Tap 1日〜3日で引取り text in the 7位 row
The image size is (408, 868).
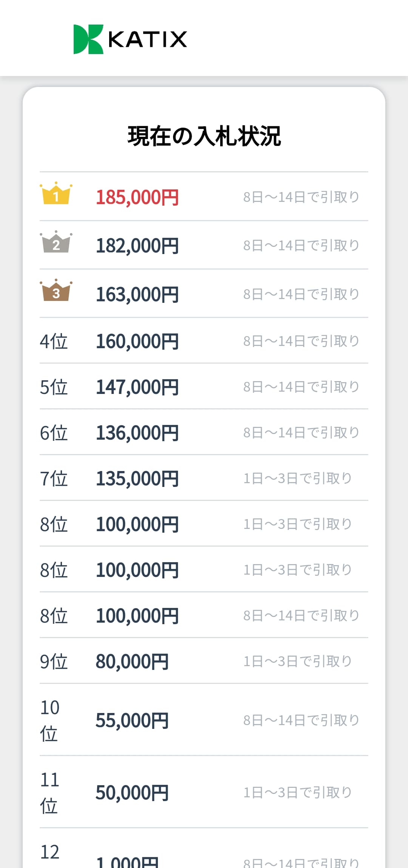298,478
